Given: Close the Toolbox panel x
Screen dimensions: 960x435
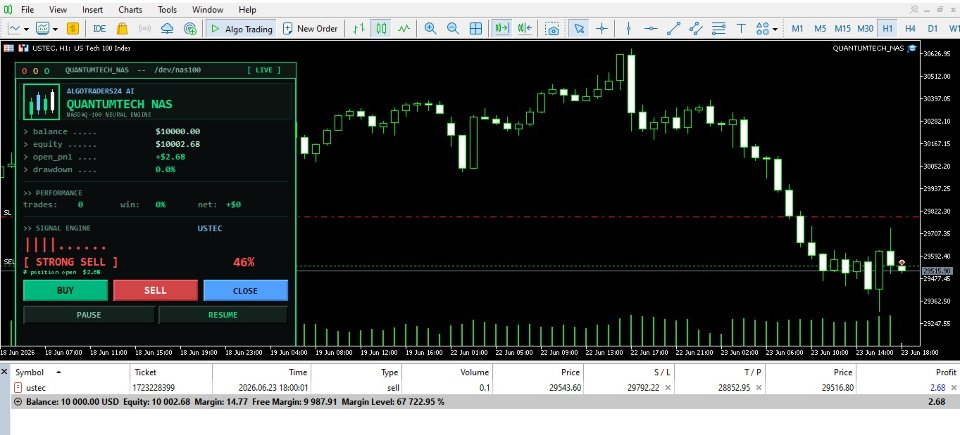Looking at the screenshot, I should click(4, 371).
